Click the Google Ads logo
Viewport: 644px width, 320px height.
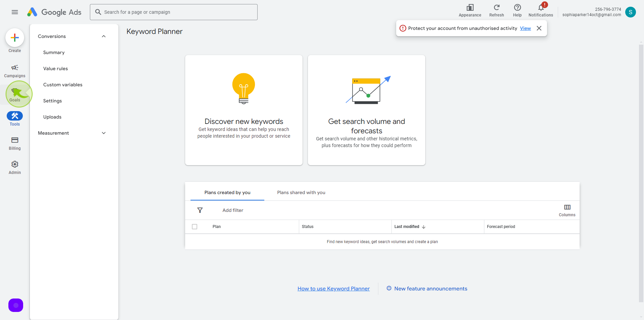54,12
